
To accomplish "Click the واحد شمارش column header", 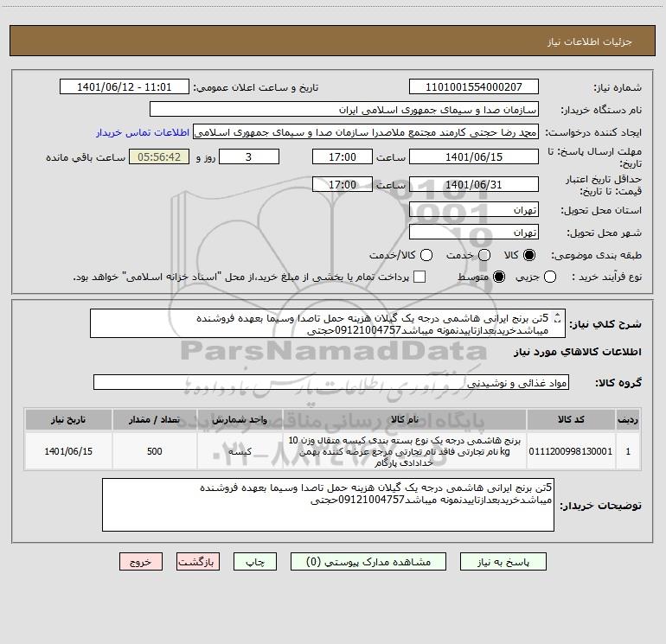I will (240, 419).
